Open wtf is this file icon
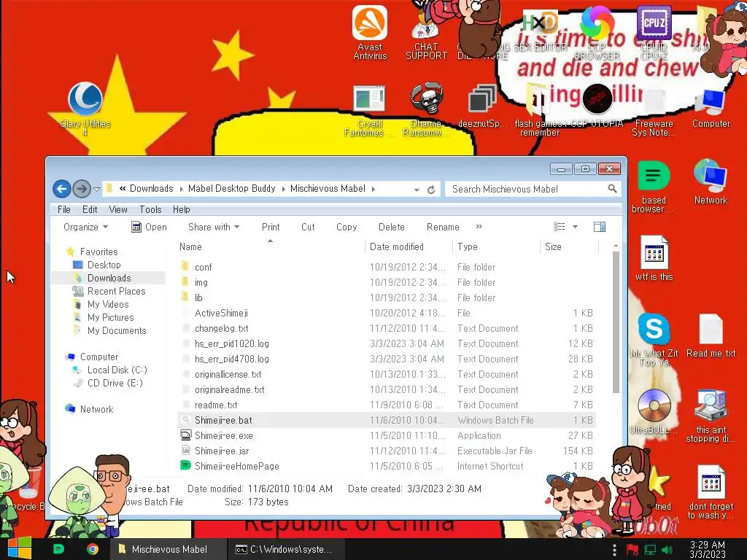Image resolution: width=747 pixels, height=560 pixels. tap(654, 257)
